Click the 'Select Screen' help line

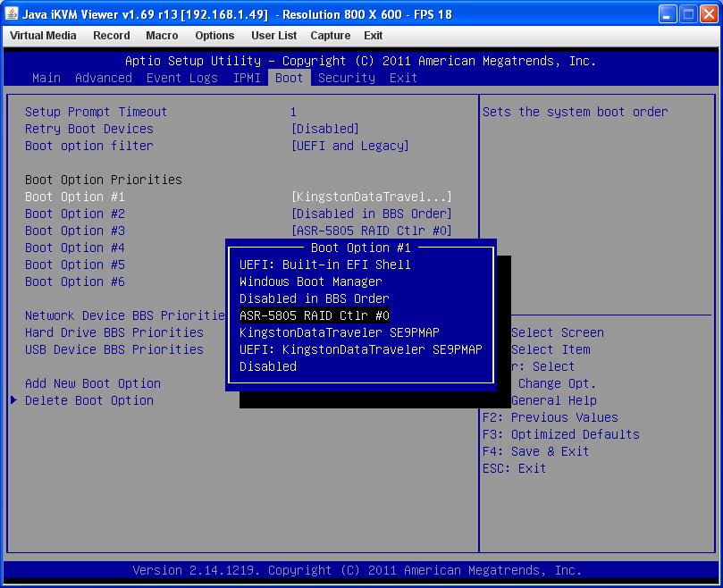tap(557, 332)
